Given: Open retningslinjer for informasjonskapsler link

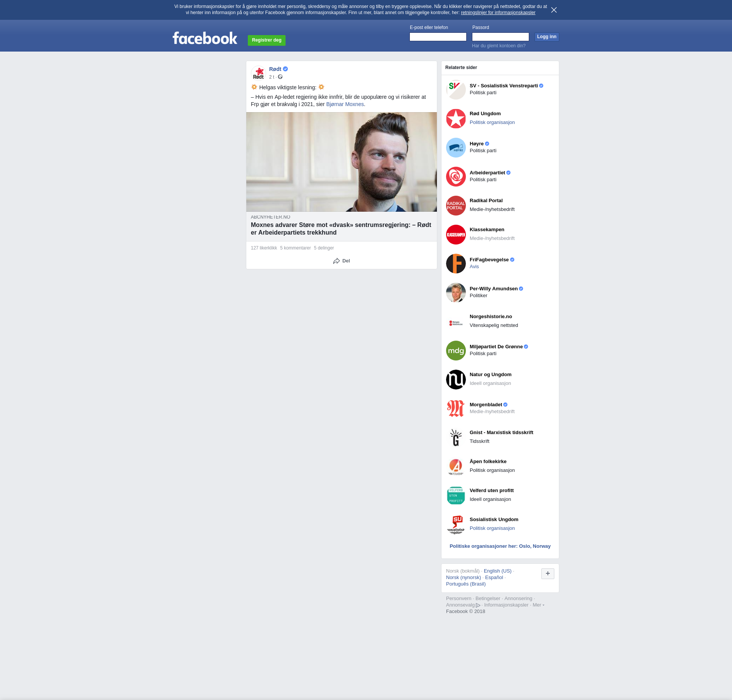Looking at the screenshot, I should tap(498, 13).
